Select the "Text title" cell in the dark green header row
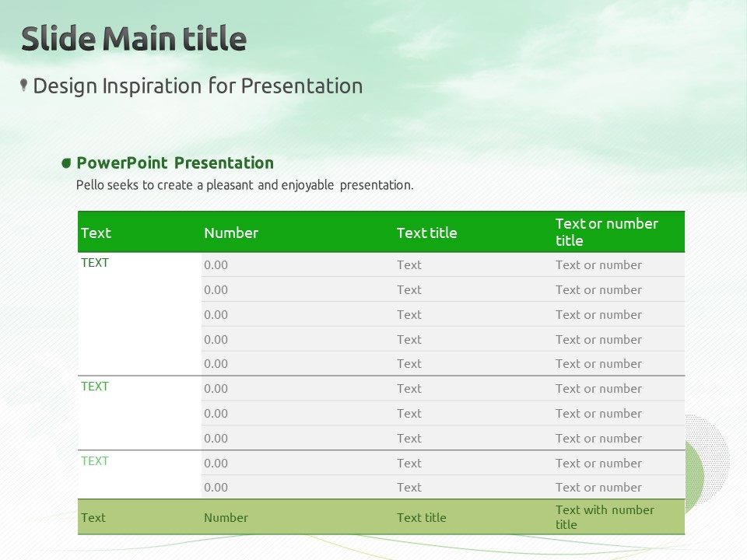This screenshot has height=560, width=747. coord(426,233)
